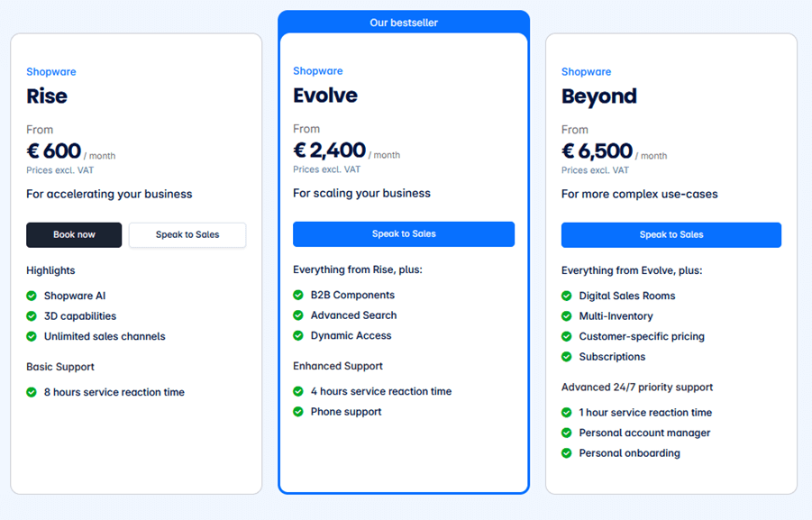Click the Book now button

tap(74, 235)
